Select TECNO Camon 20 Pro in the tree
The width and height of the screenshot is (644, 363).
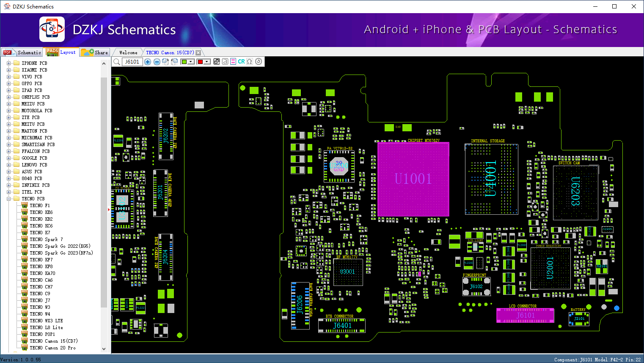pyautogui.click(x=52, y=348)
